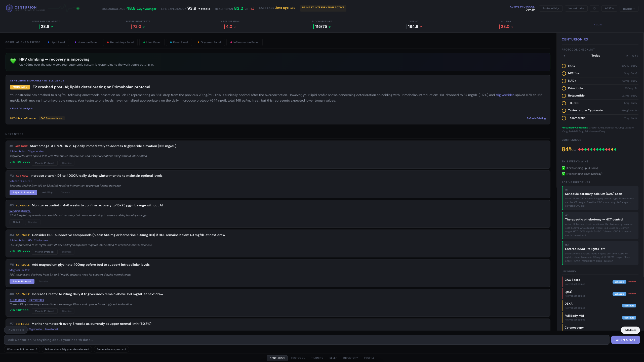Go to next day in checklist
Screen dimensions: 644x362
coord(627,56)
